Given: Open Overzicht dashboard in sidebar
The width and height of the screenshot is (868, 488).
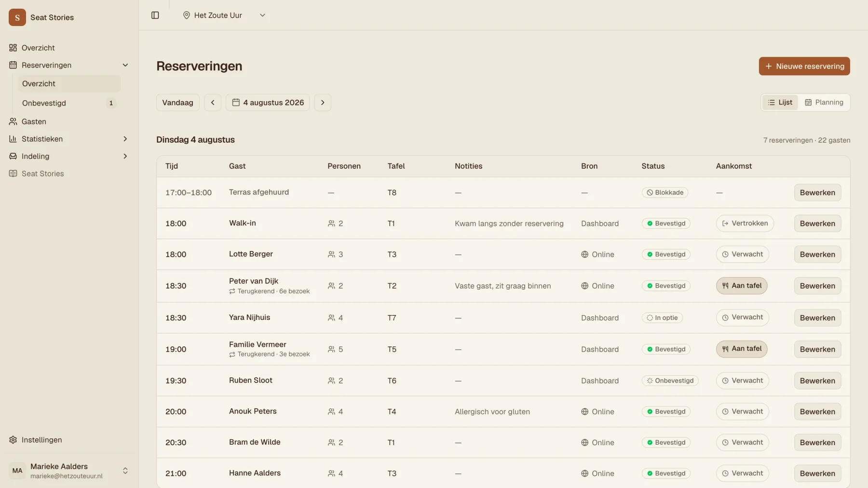Looking at the screenshot, I should (69, 48).
